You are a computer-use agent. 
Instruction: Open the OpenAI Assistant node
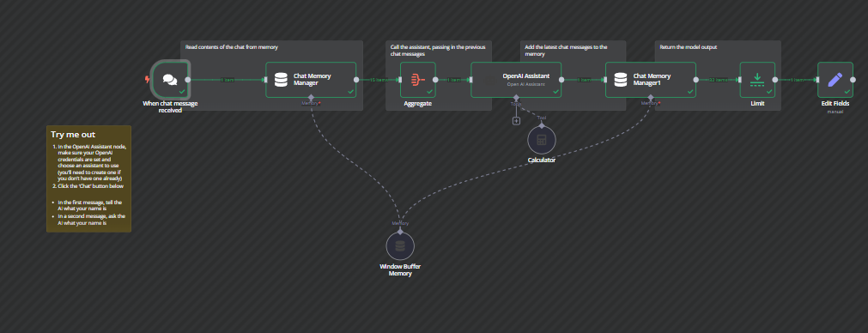tap(516, 80)
